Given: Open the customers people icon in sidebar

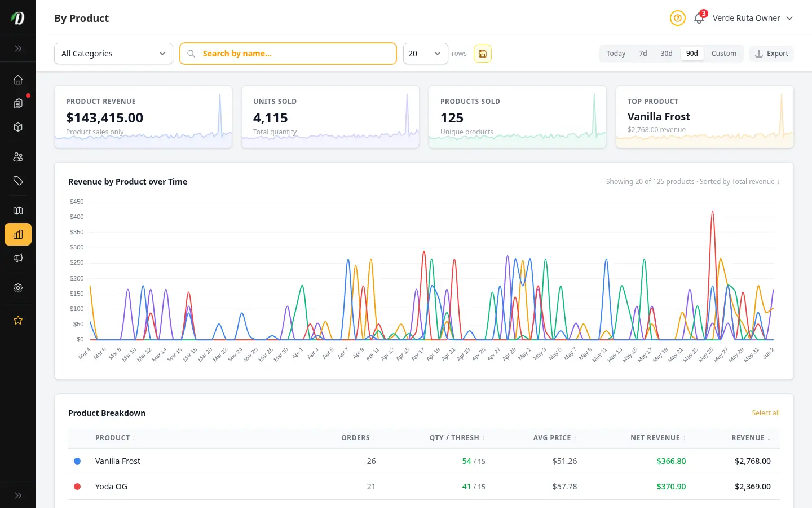Looking at the screenshot, I should (18, 157).
